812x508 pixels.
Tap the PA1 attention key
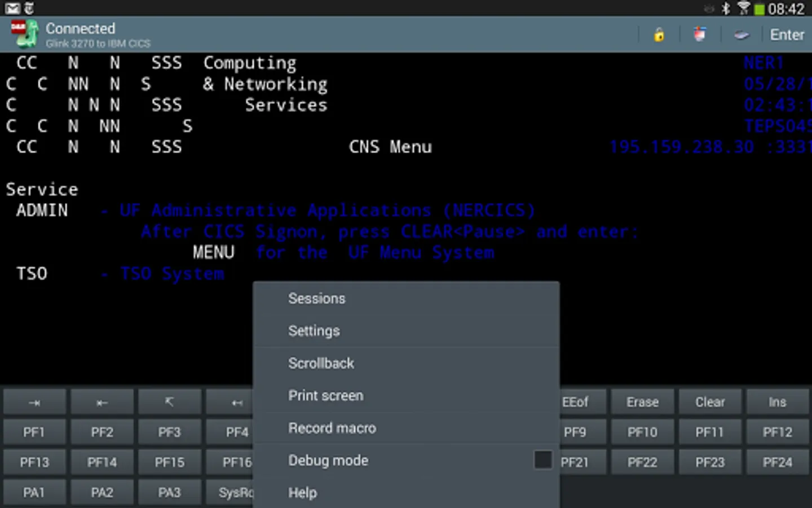[34, 493]
